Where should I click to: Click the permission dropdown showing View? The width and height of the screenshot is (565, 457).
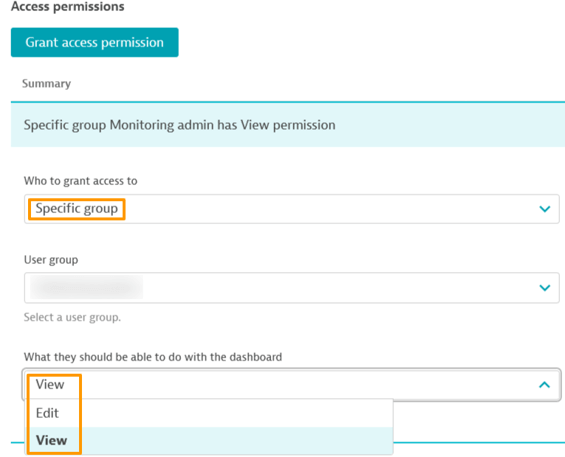pyautogui.click(x=292, y=385)
